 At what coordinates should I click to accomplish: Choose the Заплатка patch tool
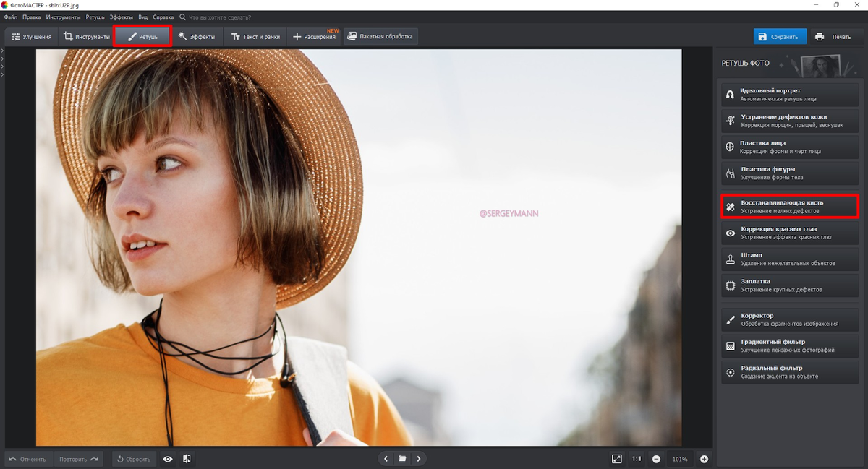789,285
